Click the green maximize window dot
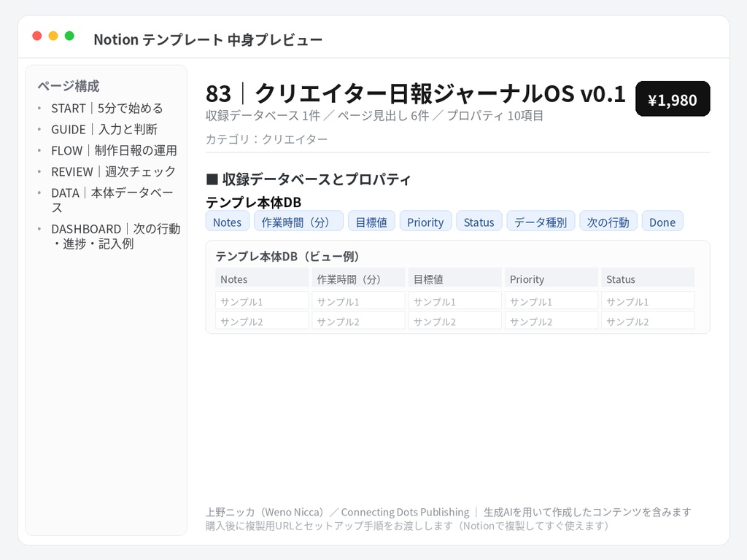747x560 pixels. click(69, 36)
